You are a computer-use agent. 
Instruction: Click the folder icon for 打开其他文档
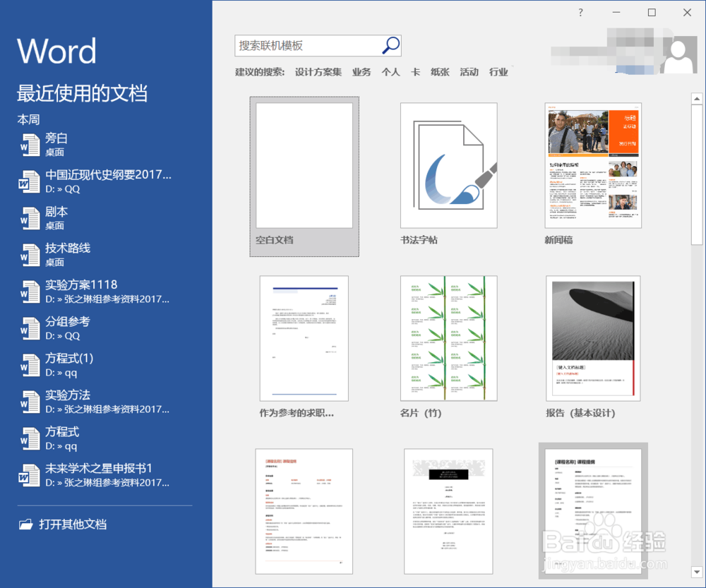[25, 524]
